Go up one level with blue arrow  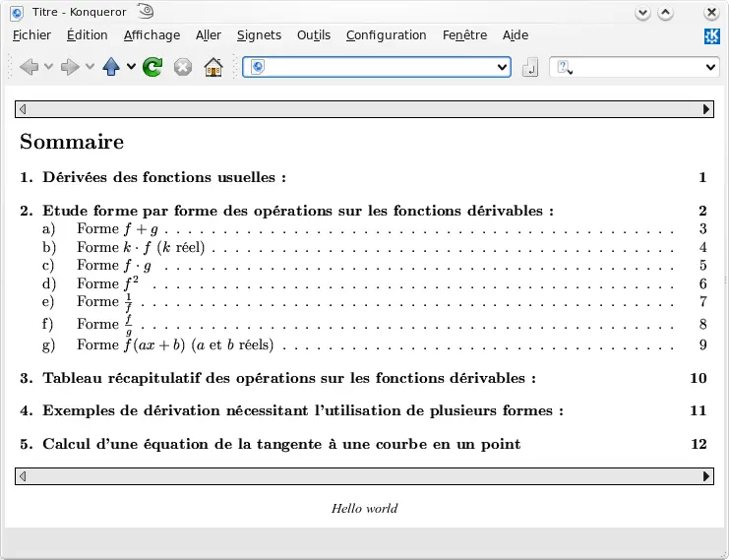pyautogui.click(x=111, y=67)
